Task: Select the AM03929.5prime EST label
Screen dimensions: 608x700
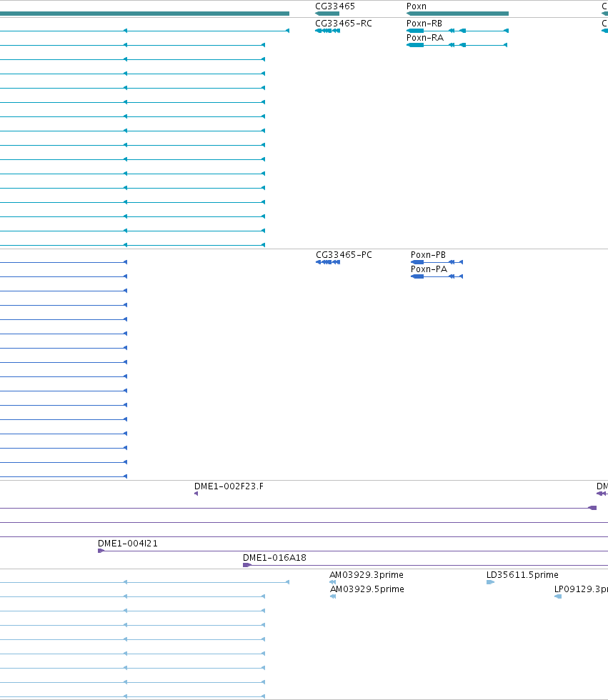Action: (x=367, y=589)
